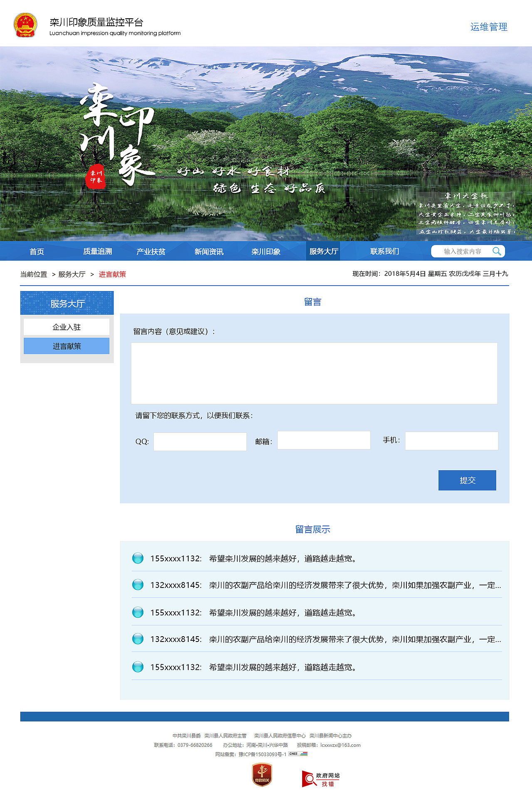Click the 邮箱 input field
Screen dimensions: 532x790
click(324, 440)
